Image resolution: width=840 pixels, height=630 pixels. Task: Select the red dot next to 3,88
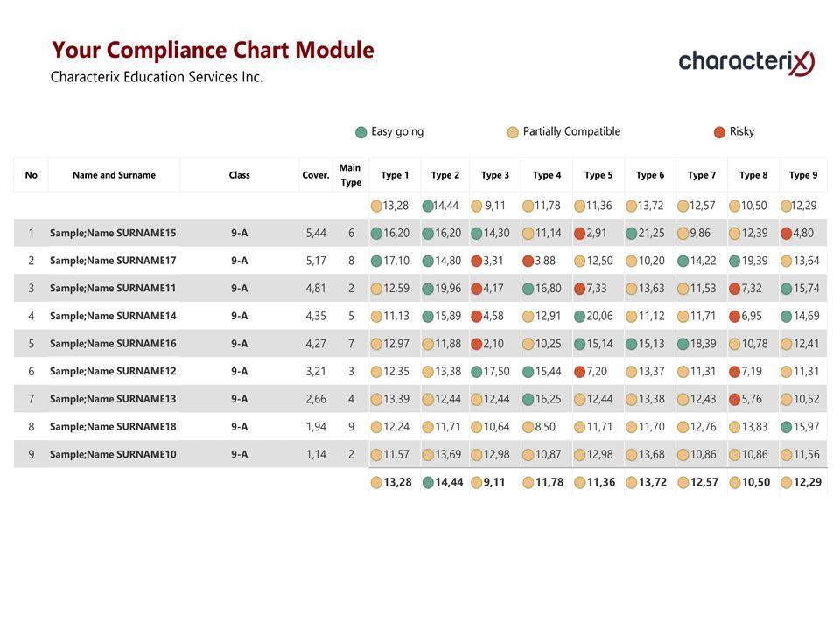tap(528, 261)
